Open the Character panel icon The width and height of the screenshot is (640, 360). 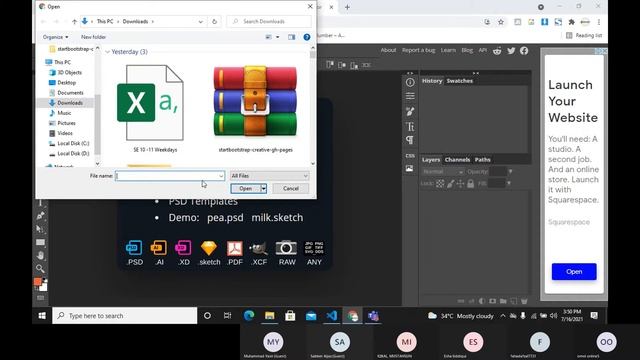410,127
